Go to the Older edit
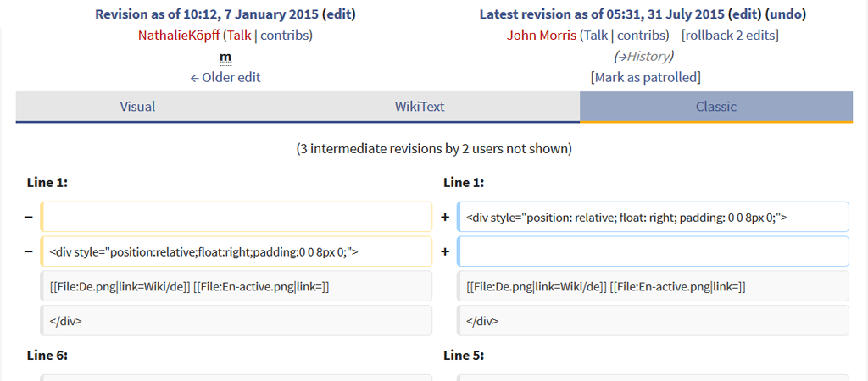Viewport: 868px width, 381px height. pyautogui.click(x=225, y=77)
